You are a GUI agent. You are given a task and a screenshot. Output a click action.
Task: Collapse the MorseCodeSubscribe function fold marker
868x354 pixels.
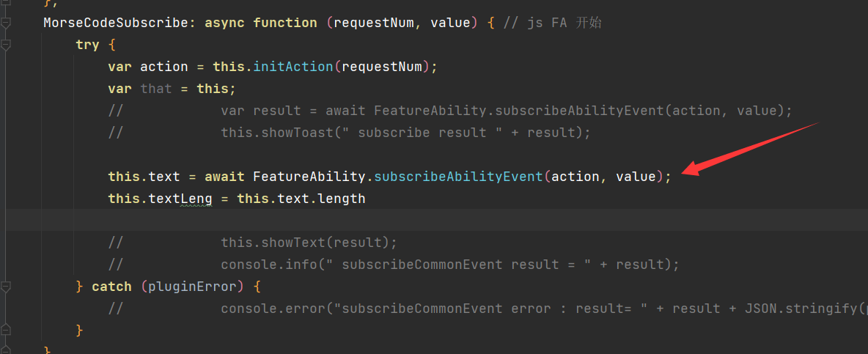pyautogui.click(x=6, y=23)
